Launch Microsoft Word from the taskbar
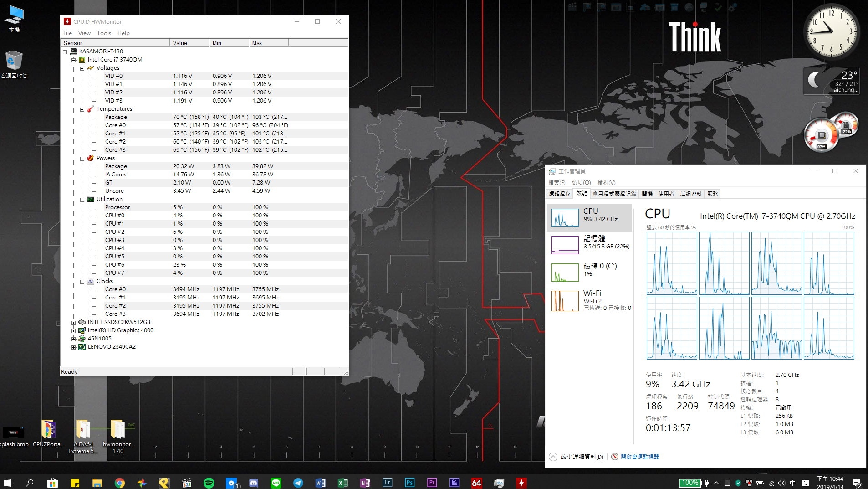The height and width of the screenshot is (489, 868). (x=321, y=483)
